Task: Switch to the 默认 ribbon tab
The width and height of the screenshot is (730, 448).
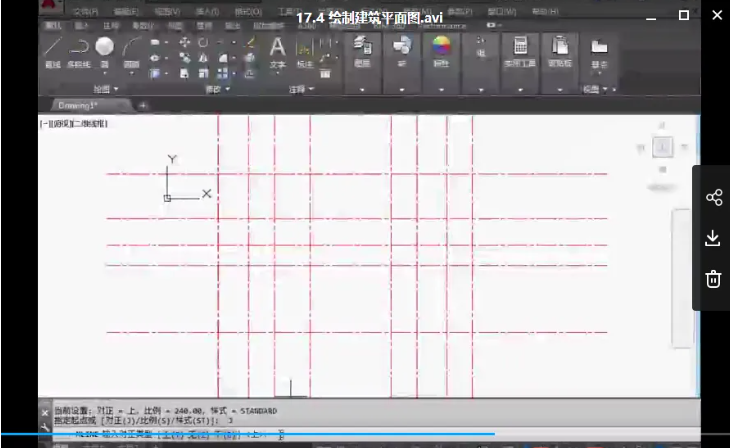Action: (53, 26)
